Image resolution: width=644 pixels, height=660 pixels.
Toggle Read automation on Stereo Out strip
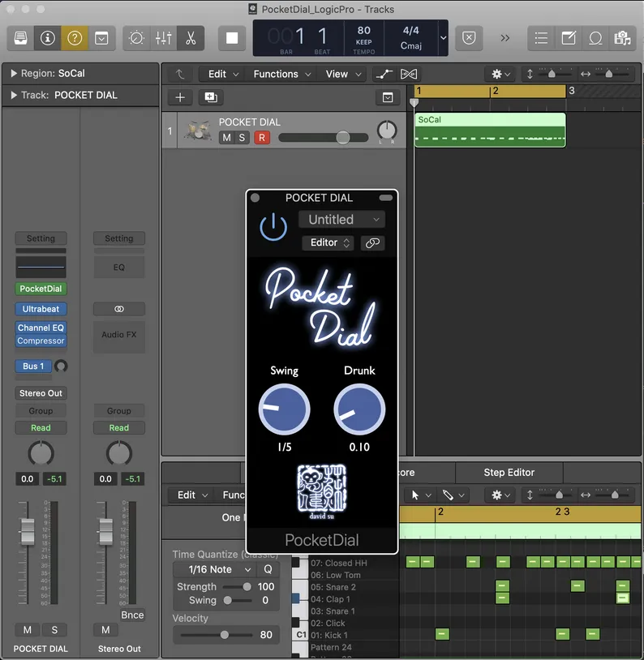[x=119, y=427]
